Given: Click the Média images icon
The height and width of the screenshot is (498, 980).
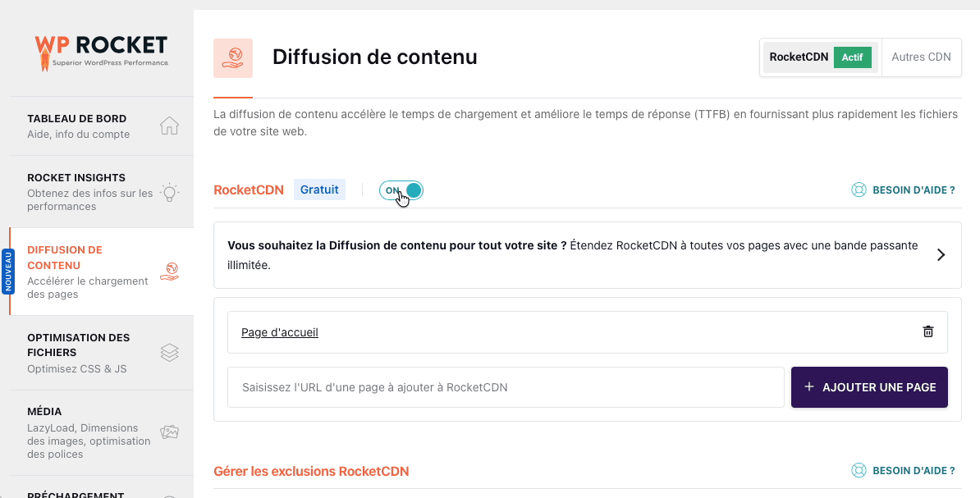Looking at the screenshot, I should [x=169, y=432].
